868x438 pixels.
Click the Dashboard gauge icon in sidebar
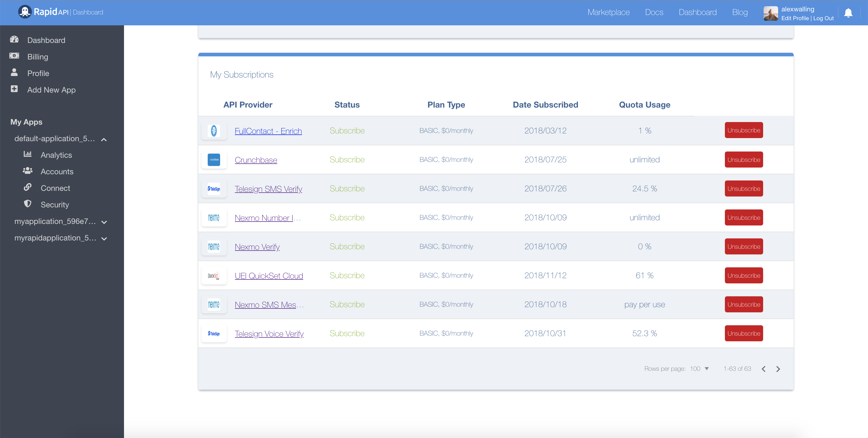click(14, 40)
